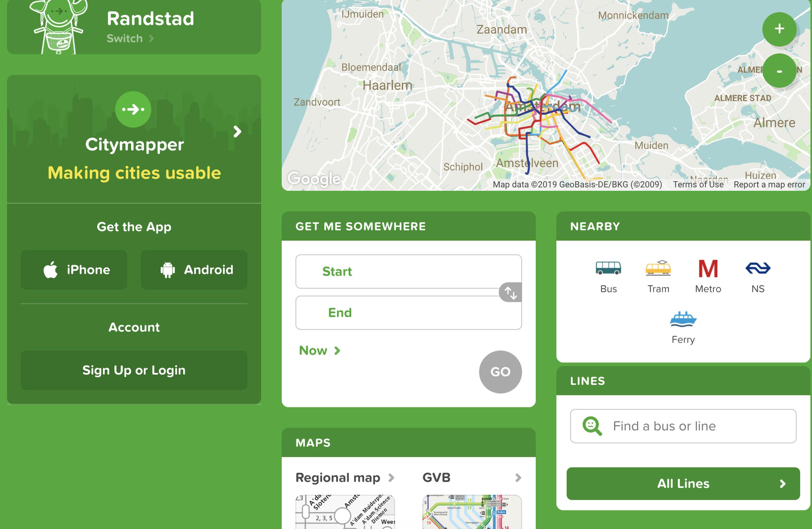Viewport: 812px width, 529px height.
Task: Open Tram nearby stops
Action: 658,276
